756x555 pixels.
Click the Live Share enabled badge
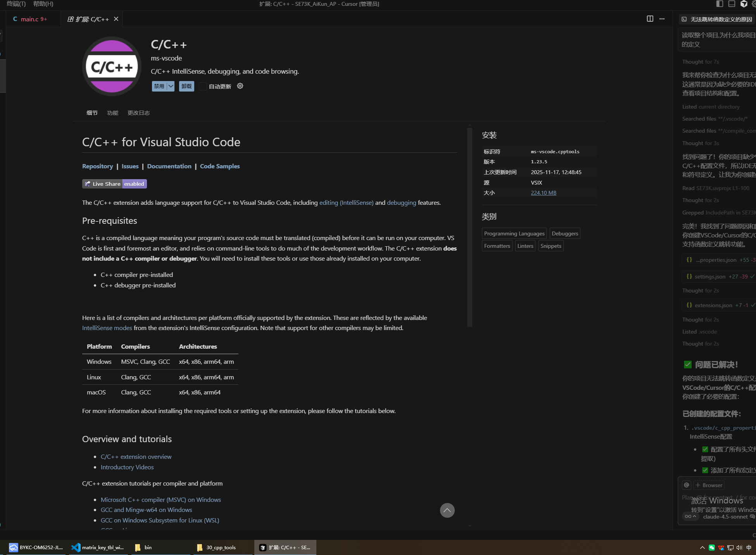[114, 184]
